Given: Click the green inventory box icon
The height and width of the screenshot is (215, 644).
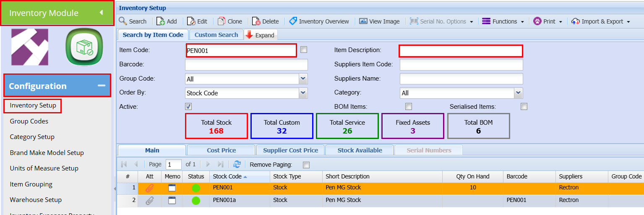Looking at the screenshot, I should coord(84,47).
